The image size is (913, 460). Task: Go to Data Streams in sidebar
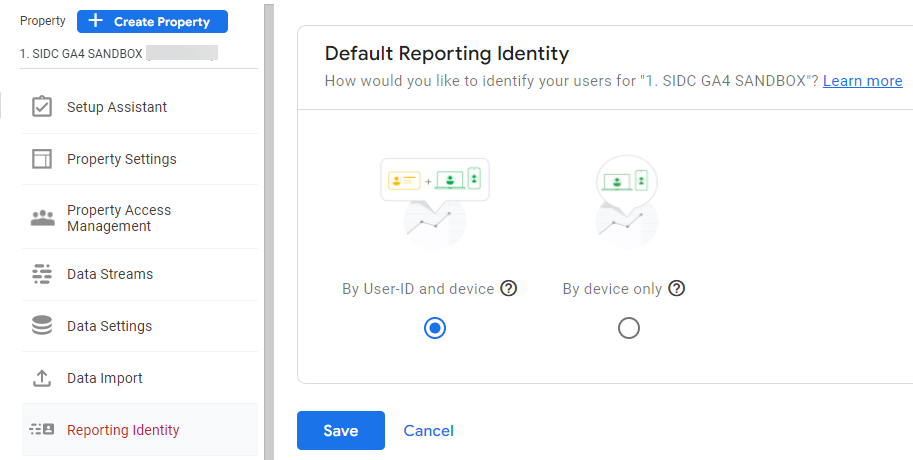[x=110, y=274]
